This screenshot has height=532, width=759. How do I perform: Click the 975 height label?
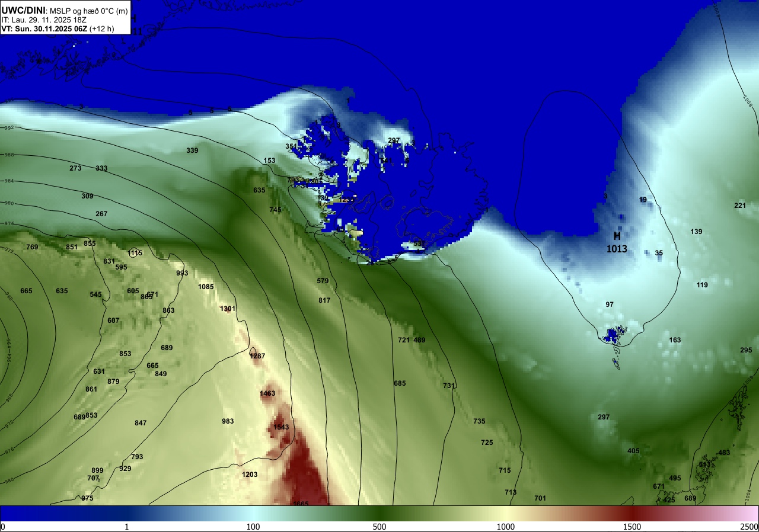[87, 498]
